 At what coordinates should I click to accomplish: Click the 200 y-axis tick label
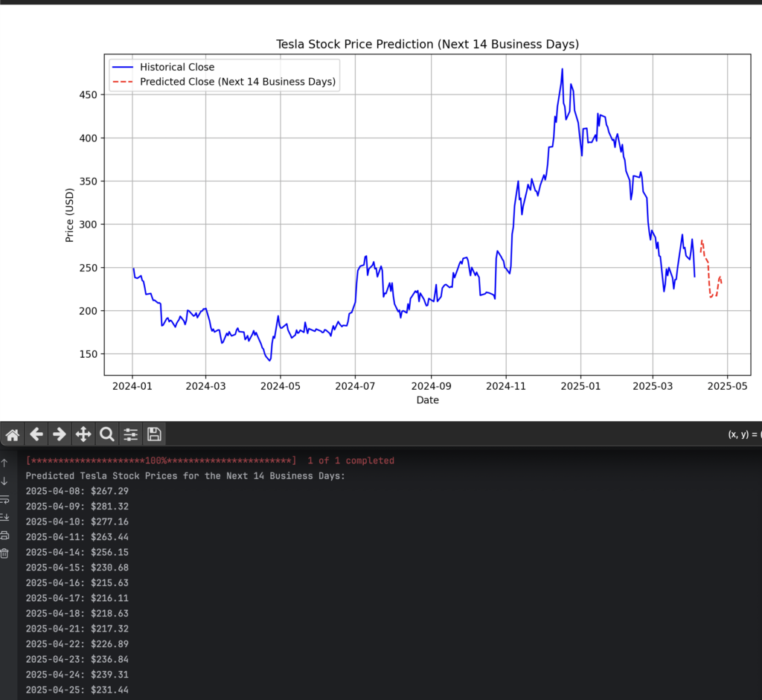(x=89, y=311)
